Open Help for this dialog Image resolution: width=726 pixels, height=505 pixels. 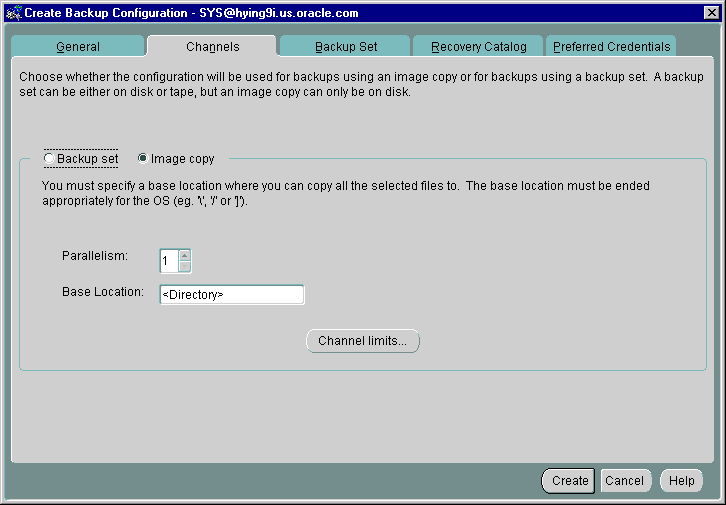[681, 481]
